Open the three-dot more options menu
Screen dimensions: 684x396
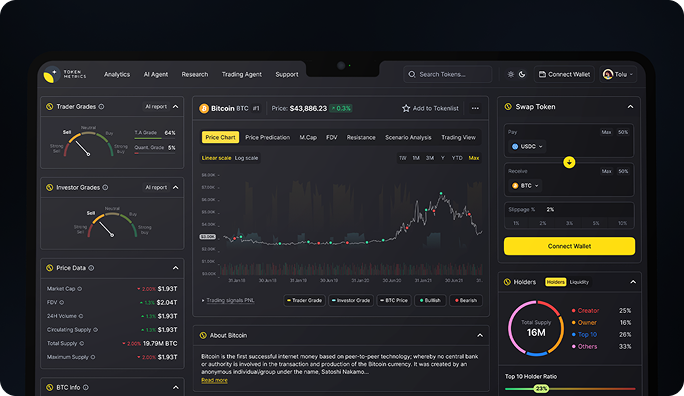coord(475,108)
